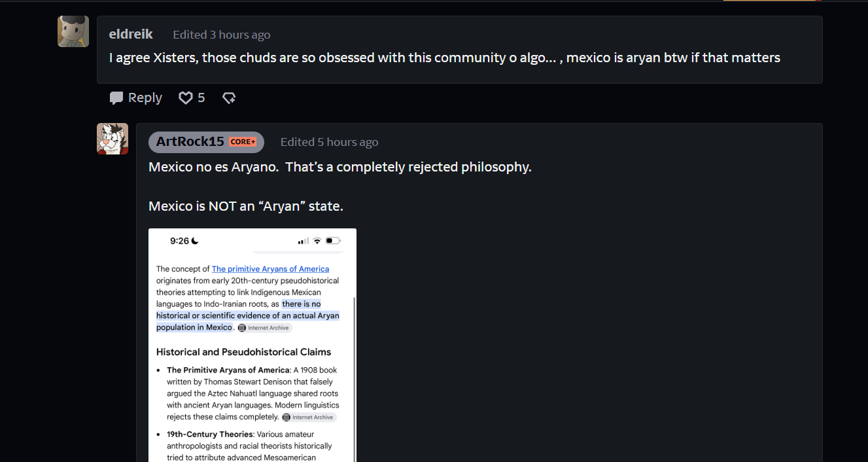This screenshot has height=462, width=868.
Task: Click the 'Edited 3 hours ago' timestamp
Action: (221, 35)
